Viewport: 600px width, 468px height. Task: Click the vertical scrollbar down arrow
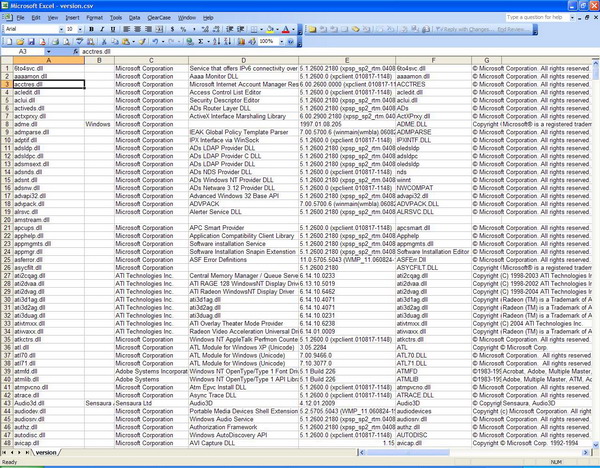click(x=596, y=445)
